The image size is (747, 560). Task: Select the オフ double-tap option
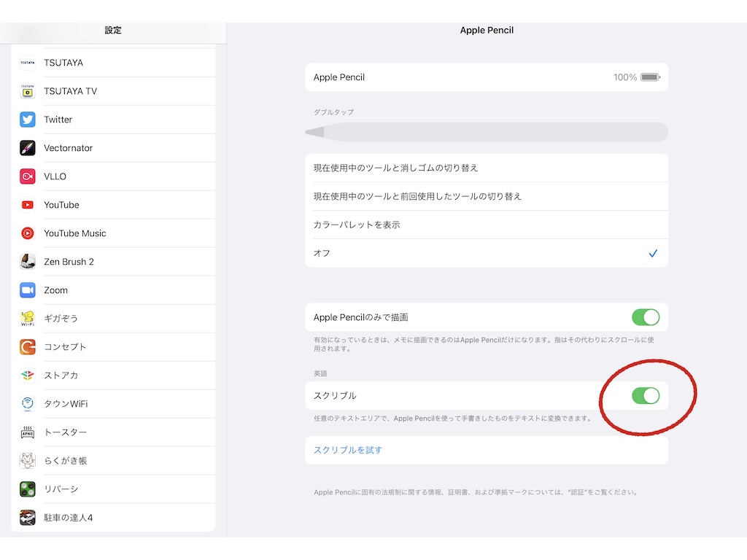coord(486,253)
